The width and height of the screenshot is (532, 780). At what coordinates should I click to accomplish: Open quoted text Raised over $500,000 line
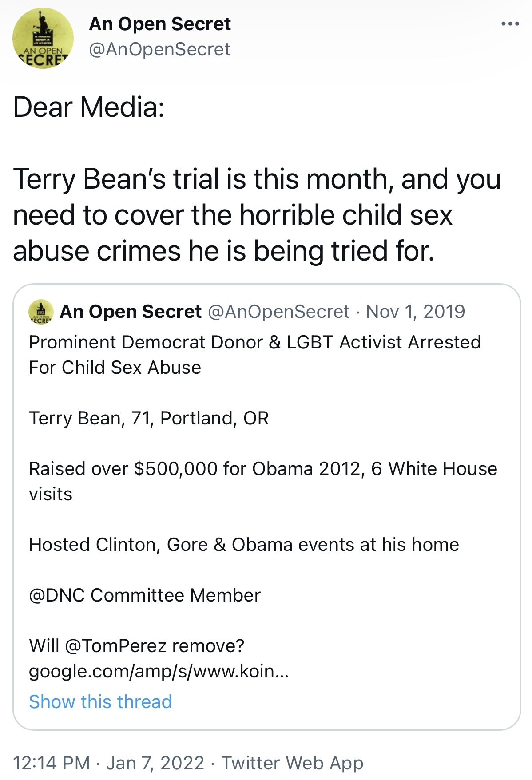[x=263, y=481]
